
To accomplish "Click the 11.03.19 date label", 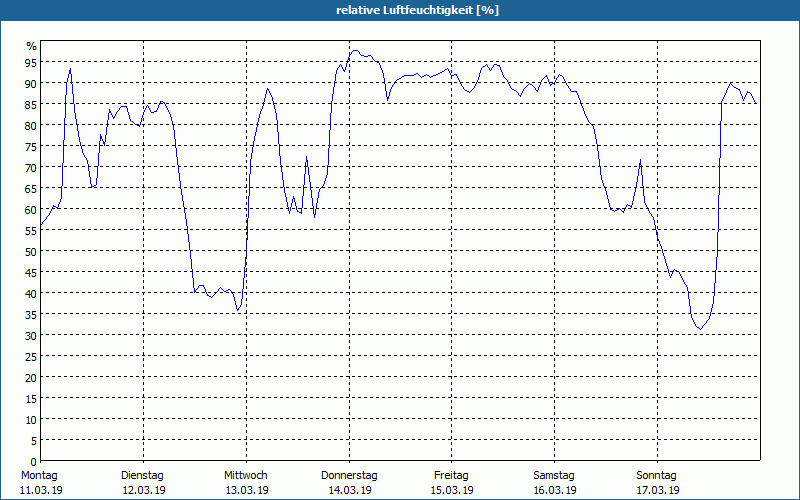I will (41, 490).
